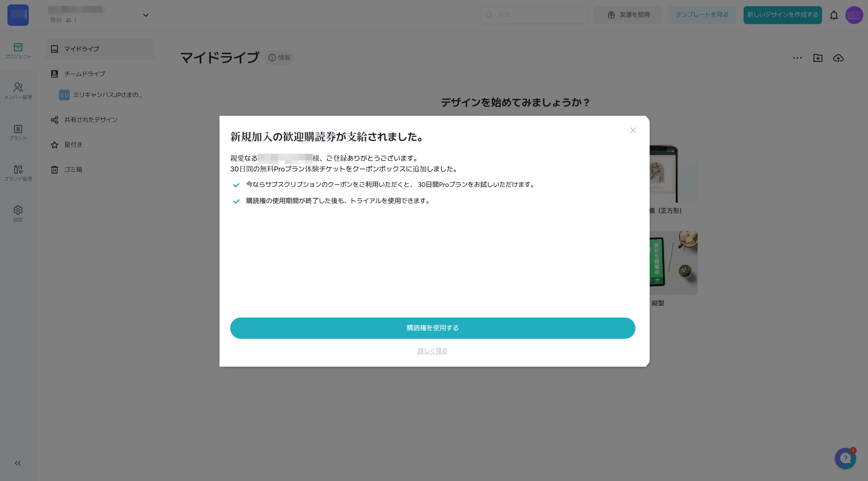Open the overflow menu next to マイドライブ
Screen dimensions: 868x481
[x=797, y=58]
